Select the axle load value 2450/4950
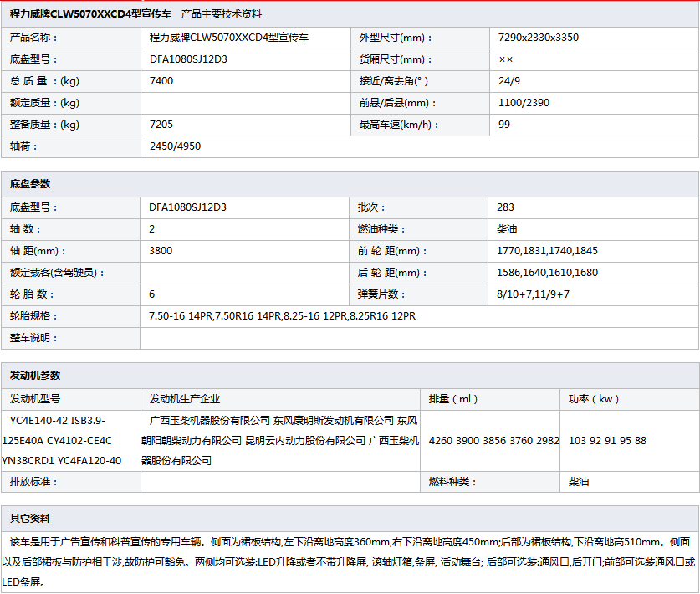 click(175, 146)
